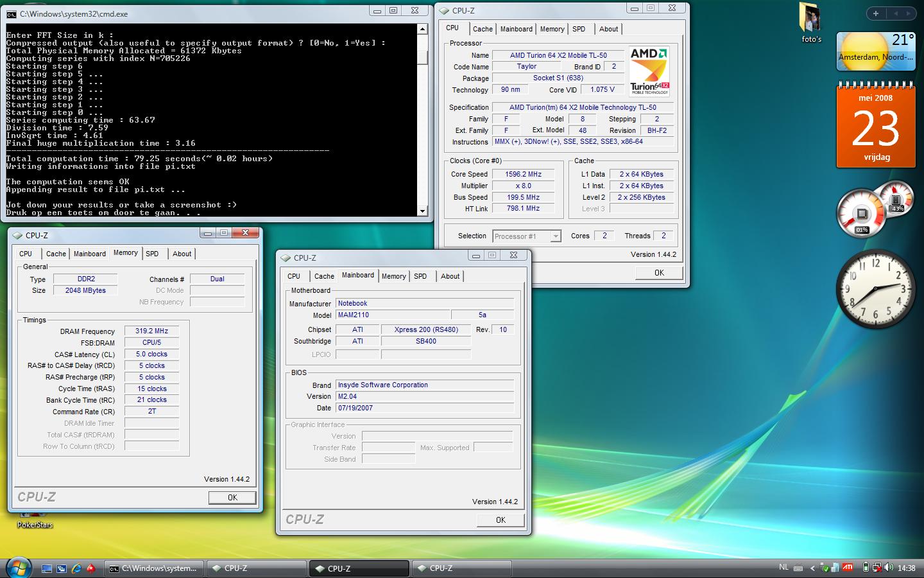Viewport: 924px width, 578px height.
Task: Click the ATI tray icon
Action: [x=848, y=568]
